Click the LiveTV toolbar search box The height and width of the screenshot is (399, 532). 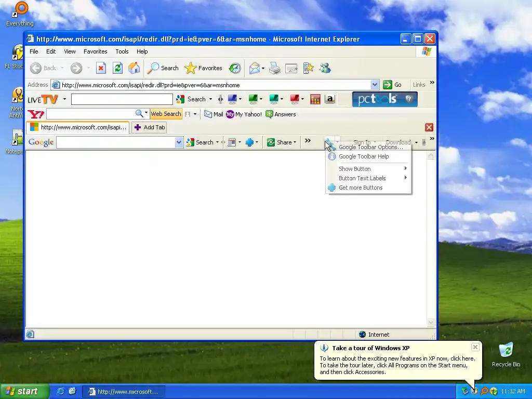(122, 99)
